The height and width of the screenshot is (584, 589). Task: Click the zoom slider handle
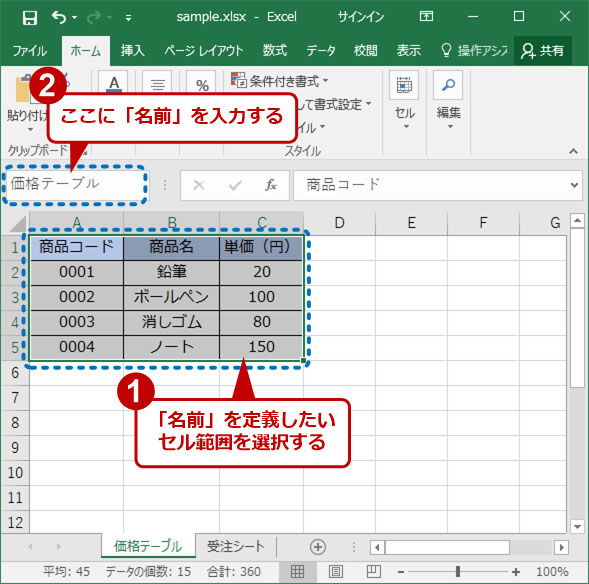(458, 572)
